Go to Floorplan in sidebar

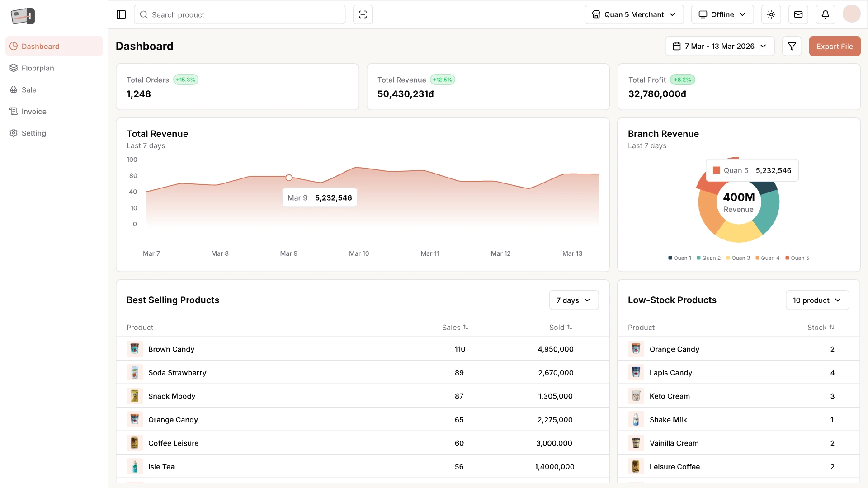(x=38, y=68)
